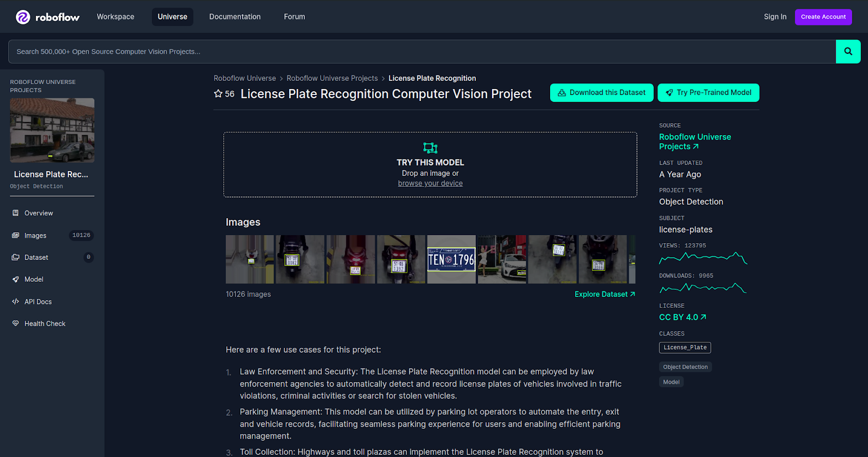Click Try Pre-Trained Model button
Screen dimensions: 868x457
tap(709, 93)
